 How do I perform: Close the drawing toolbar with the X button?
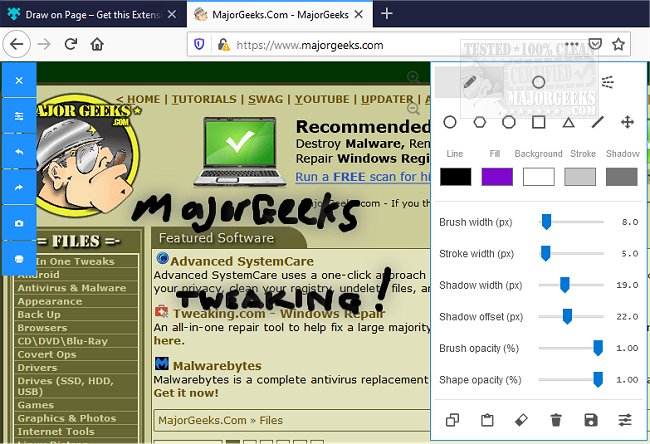point(19,80)
